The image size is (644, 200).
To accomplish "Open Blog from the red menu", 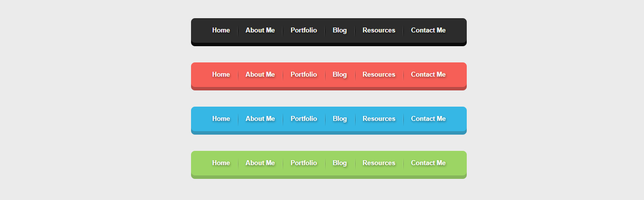I will pyautogui.click(x=340, y=75).
